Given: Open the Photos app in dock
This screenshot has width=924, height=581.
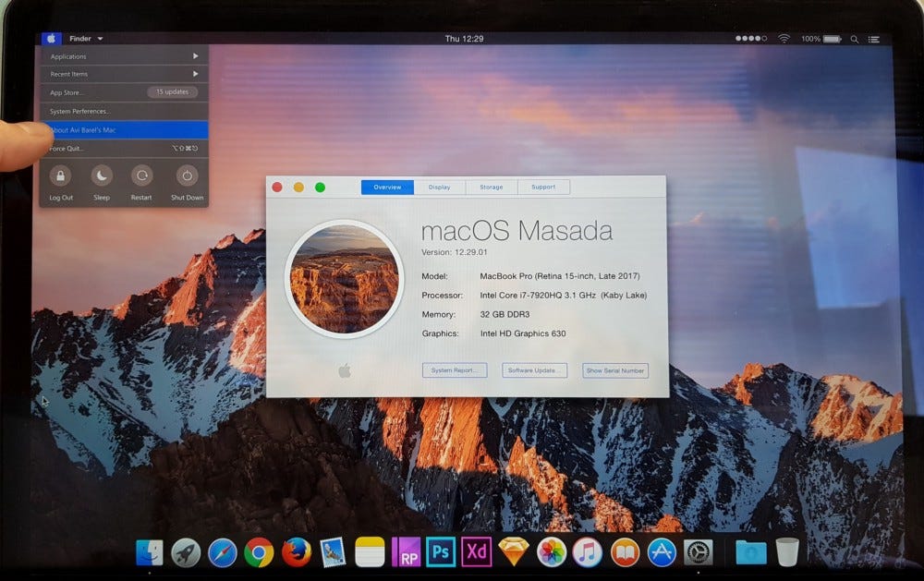Looking at the screenshot, I should (x=551, y=552).
